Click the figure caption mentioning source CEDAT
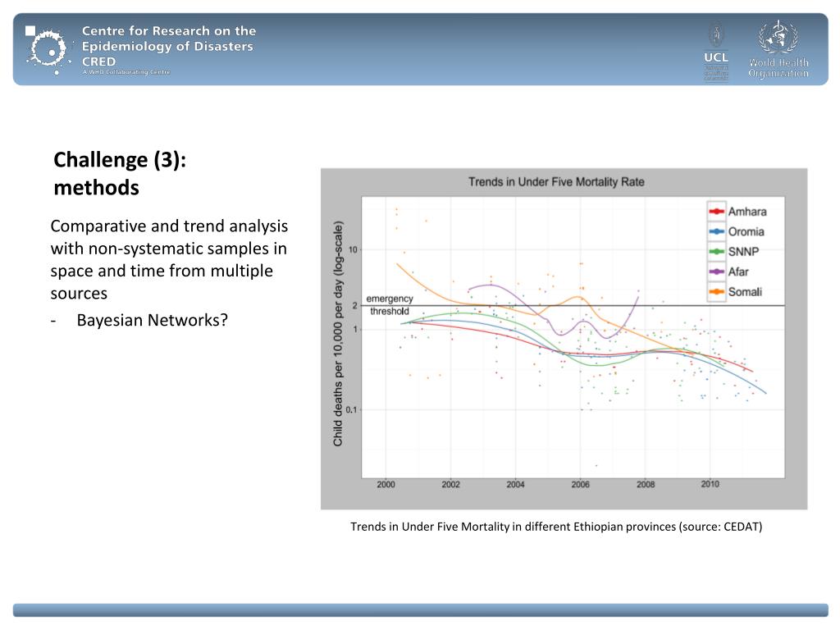Screen dimensions: 840x630 556,527
